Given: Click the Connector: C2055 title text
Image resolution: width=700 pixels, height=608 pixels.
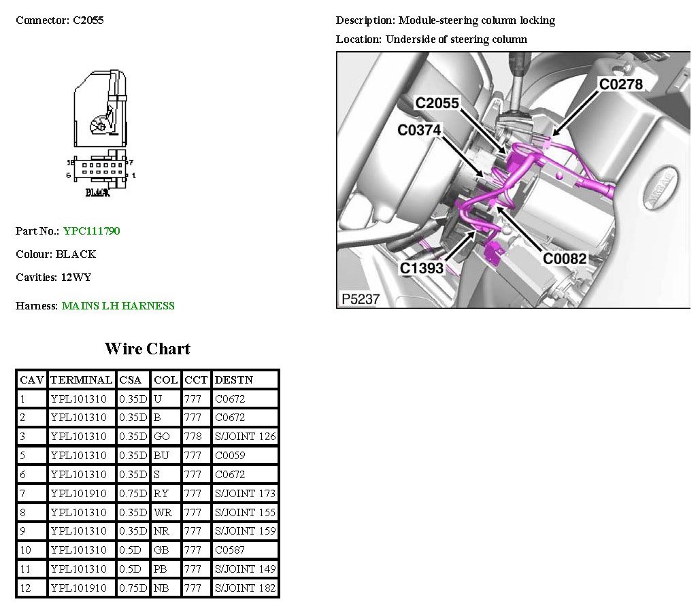Looking at the screenshot, I should click(60, 20).
